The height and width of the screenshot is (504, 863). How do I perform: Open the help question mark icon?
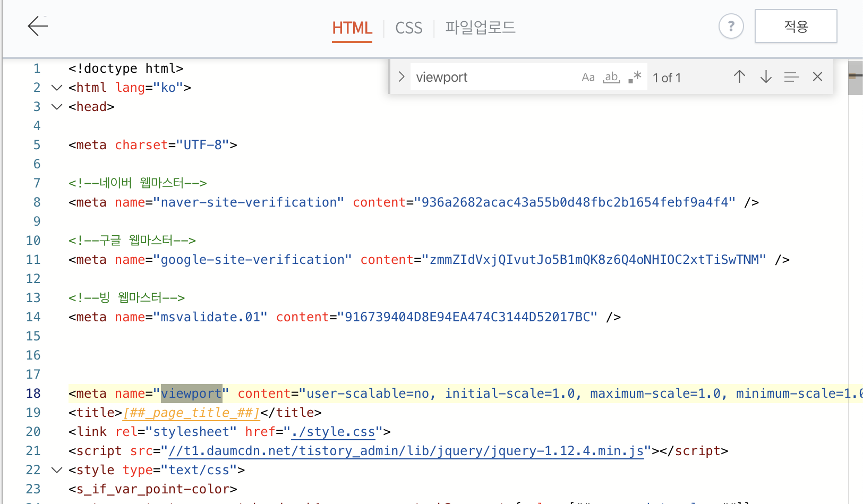click(x=731, y=26)
